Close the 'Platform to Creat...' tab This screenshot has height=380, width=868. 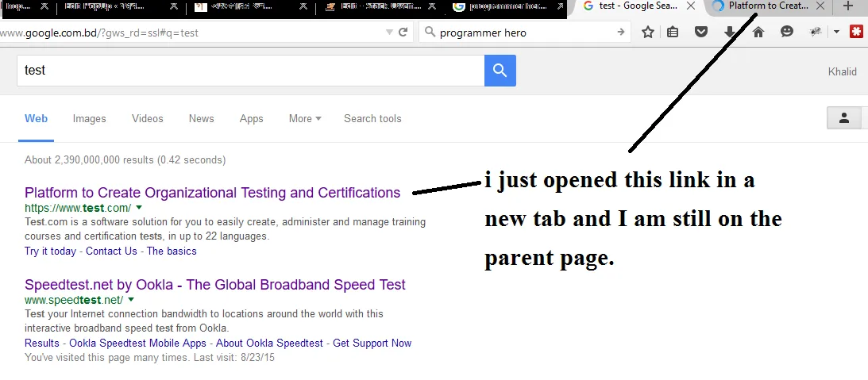820,6
